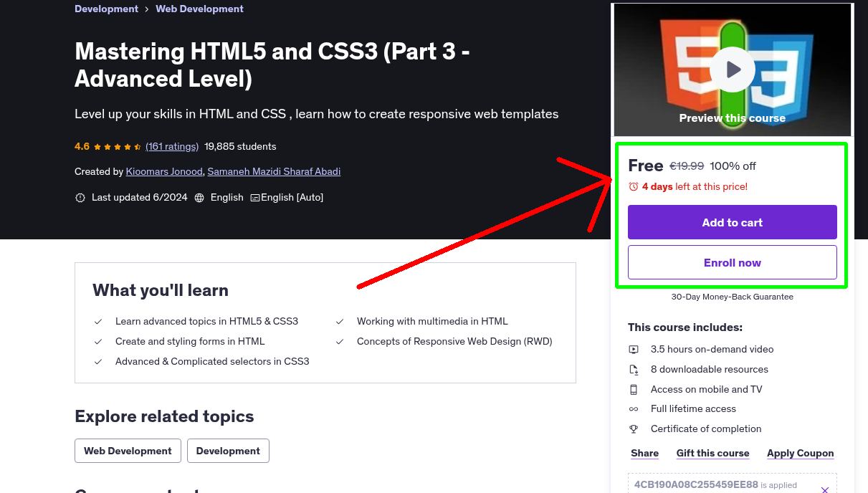Open the 161 ratings link
Screen dimensions: 868x493
click(x=172, y=146)
